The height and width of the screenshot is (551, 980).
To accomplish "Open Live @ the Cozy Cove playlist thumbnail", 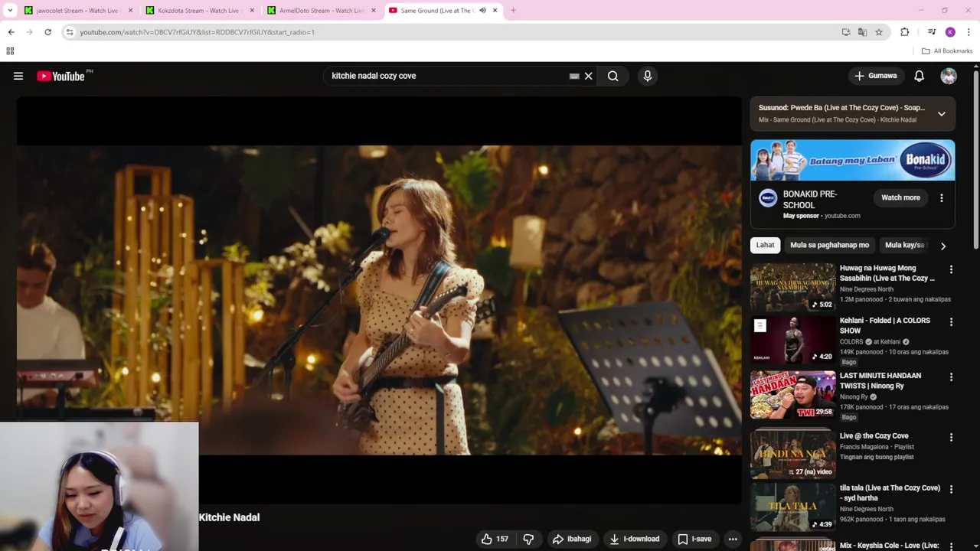I will coord(793,455).
